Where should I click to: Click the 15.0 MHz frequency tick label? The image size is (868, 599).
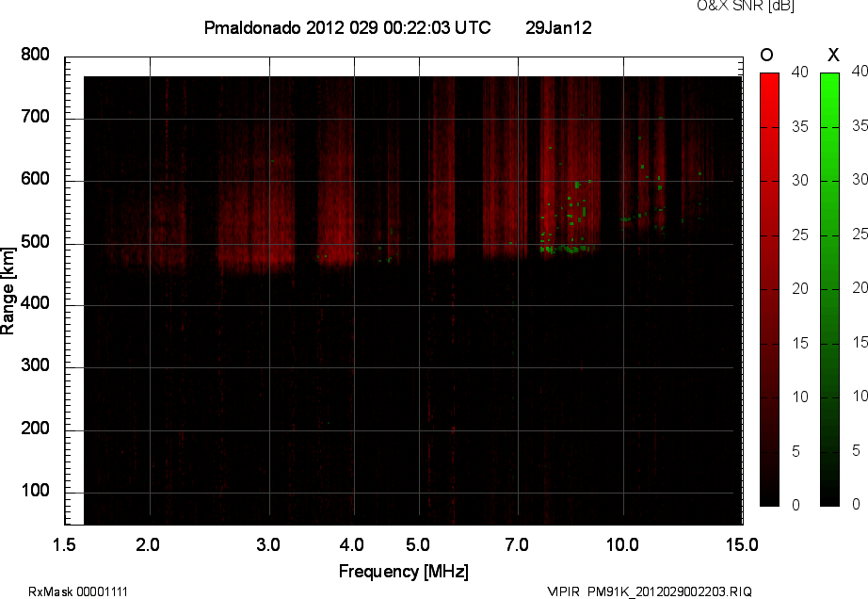pyautogui.click(x=742, y=544)
